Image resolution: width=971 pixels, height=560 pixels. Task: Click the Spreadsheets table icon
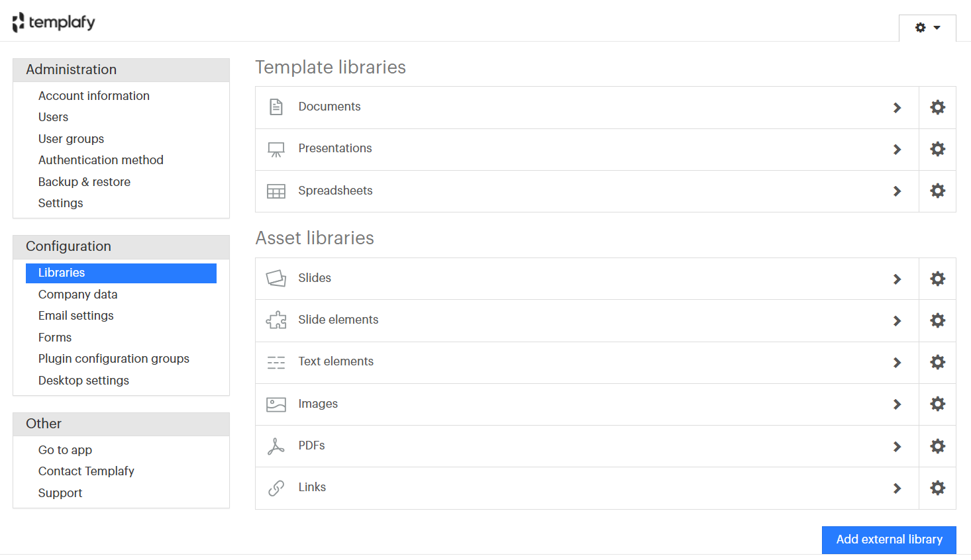click(x=276, y=191)
